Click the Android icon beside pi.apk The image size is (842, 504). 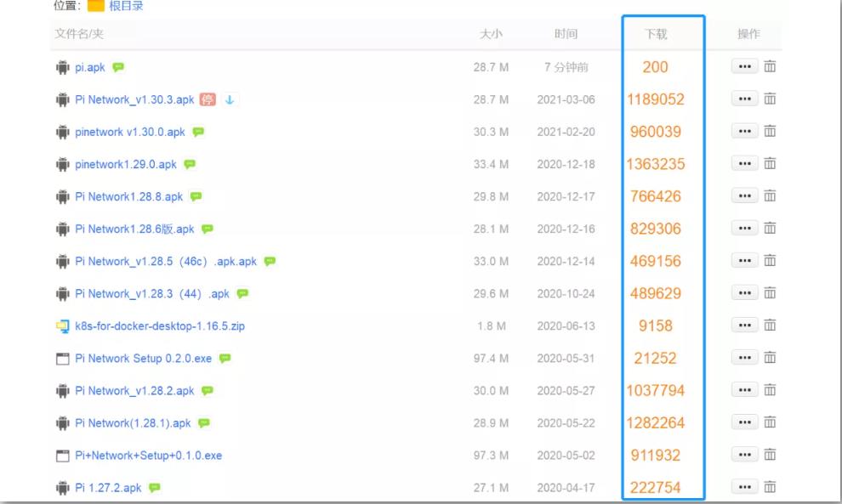click(63, 67)
